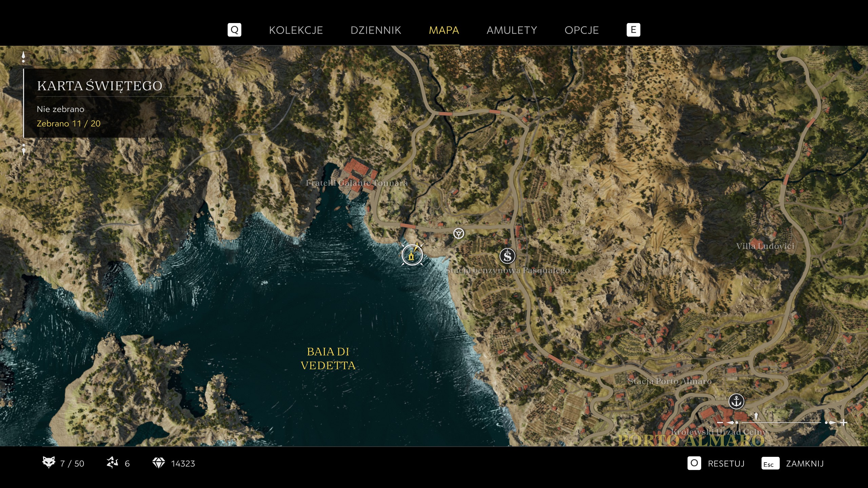Select the saint card shrine map marker

[x=412, y=255]
